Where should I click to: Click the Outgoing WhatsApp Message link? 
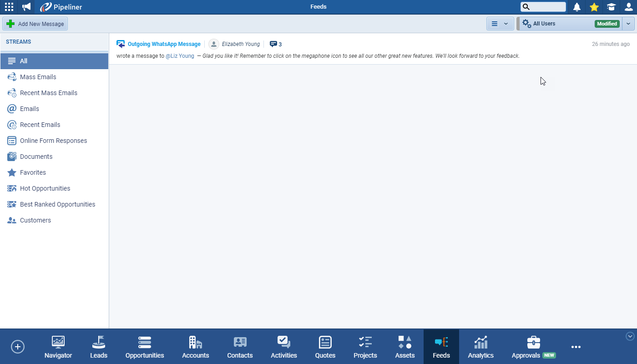point(164,44)
